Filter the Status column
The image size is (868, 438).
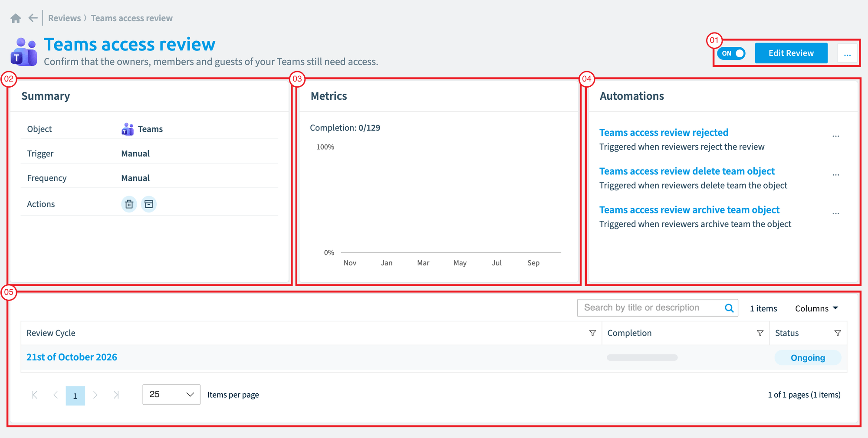838,333
